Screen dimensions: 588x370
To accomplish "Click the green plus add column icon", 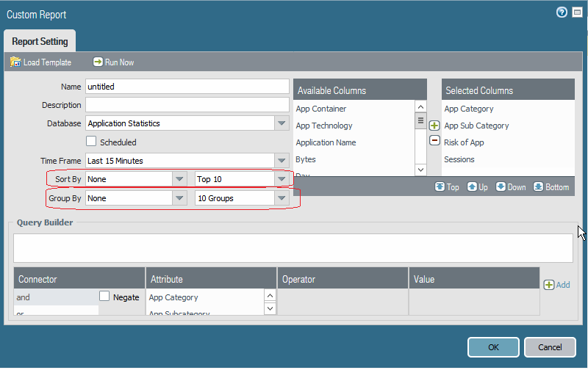I will pyautogui.click(x=434, y=126).
